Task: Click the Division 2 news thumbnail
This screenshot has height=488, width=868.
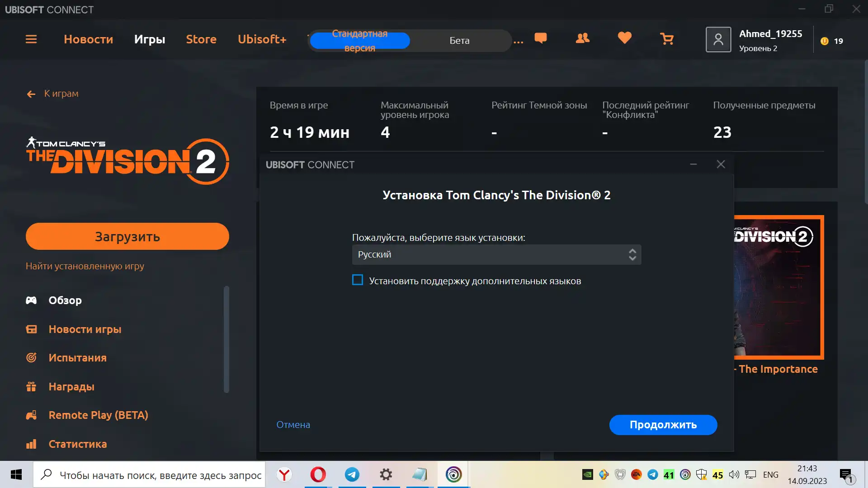Action: click(778, 287)
